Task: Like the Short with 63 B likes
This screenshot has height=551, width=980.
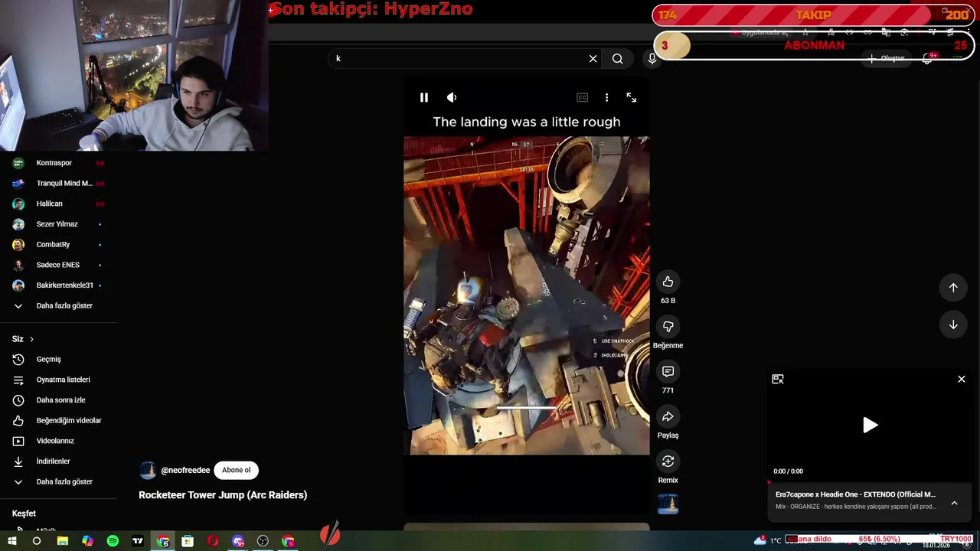Action: pos(668,282)
